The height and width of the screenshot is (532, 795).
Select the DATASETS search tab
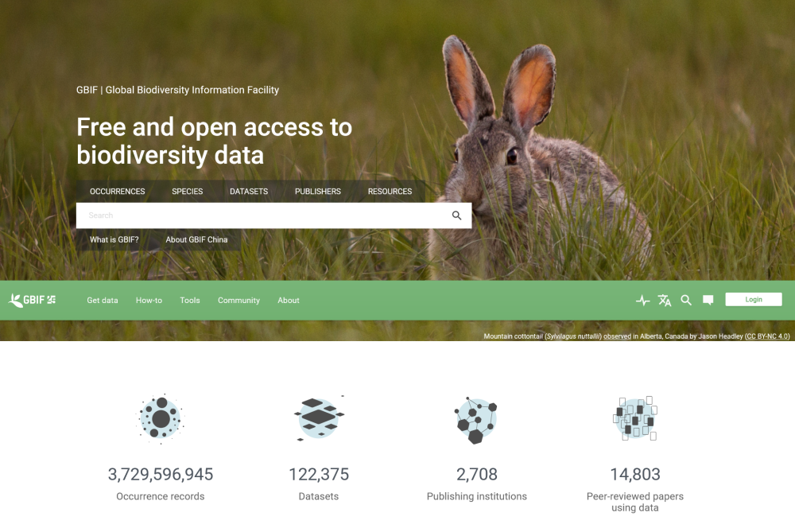pos(248,191)
